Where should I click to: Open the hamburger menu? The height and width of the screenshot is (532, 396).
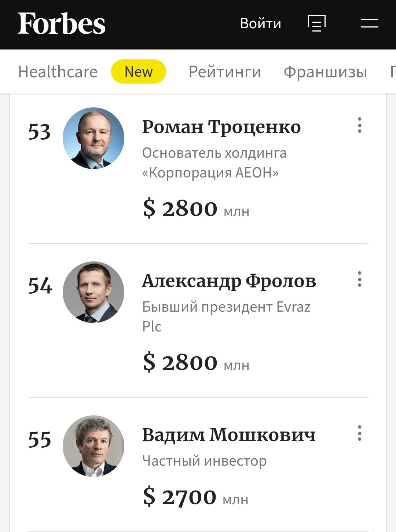click(x=369, y=23)
